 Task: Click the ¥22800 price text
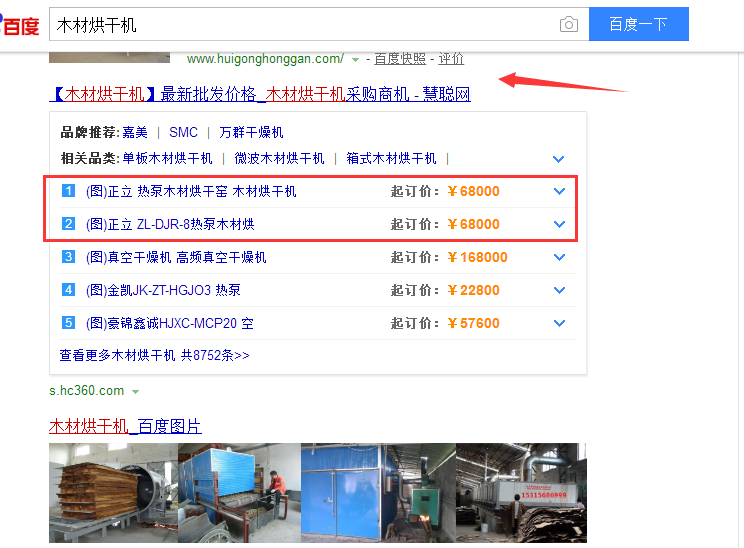pyautogui.click(x=473, y=290)
